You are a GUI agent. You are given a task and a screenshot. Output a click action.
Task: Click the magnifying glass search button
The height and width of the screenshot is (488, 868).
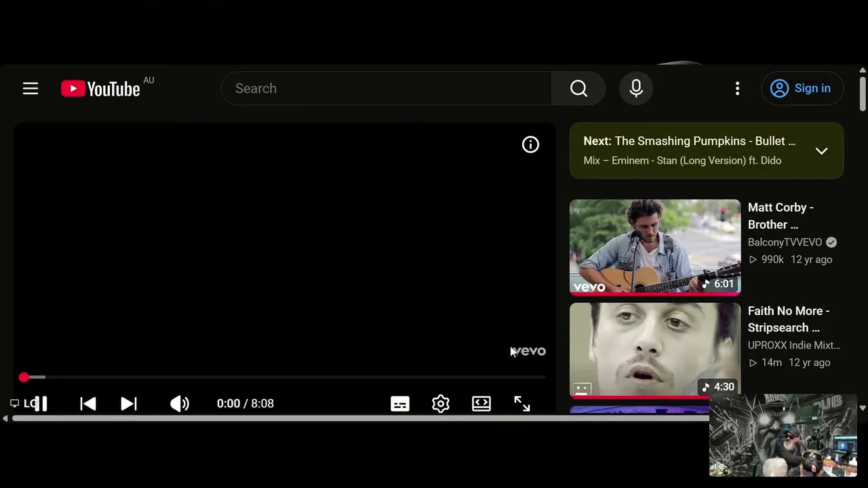(x=578, y=89)
